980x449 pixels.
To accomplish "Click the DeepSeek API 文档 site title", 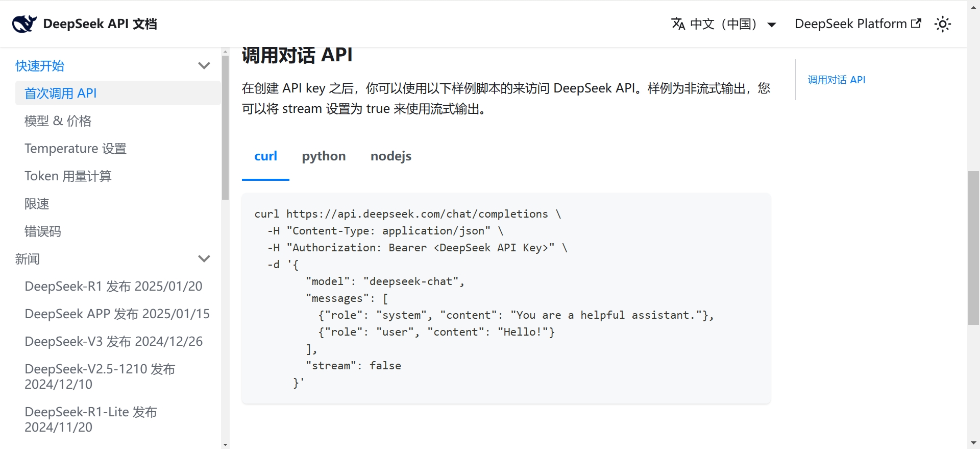I will tap(100, 24).
